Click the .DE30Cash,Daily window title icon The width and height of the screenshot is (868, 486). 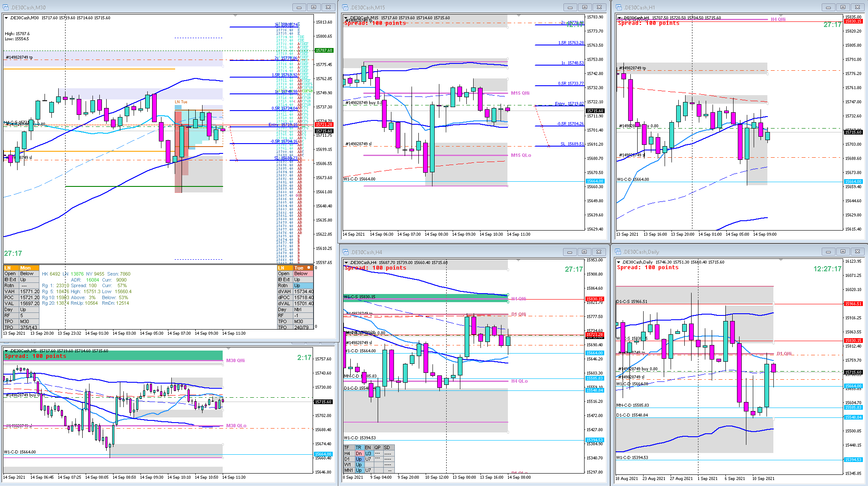pyautogui.click(x=618, y=252)
